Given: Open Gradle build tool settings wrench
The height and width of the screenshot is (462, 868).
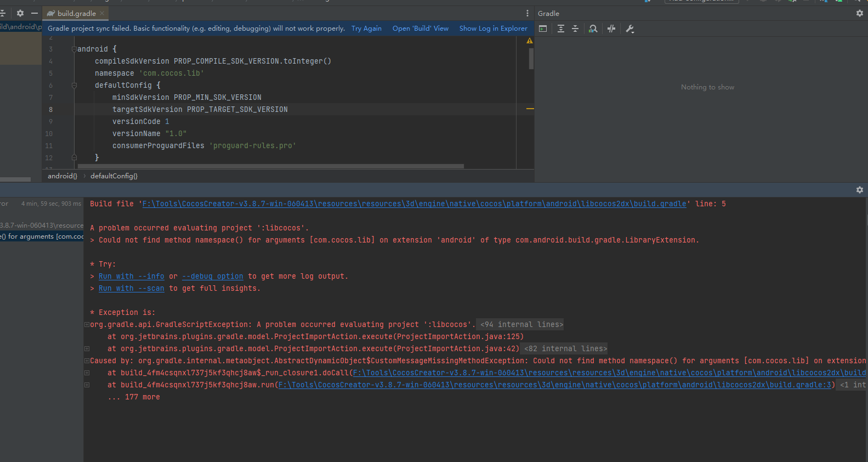Looking at the screenshot, I should pos(629,29).
